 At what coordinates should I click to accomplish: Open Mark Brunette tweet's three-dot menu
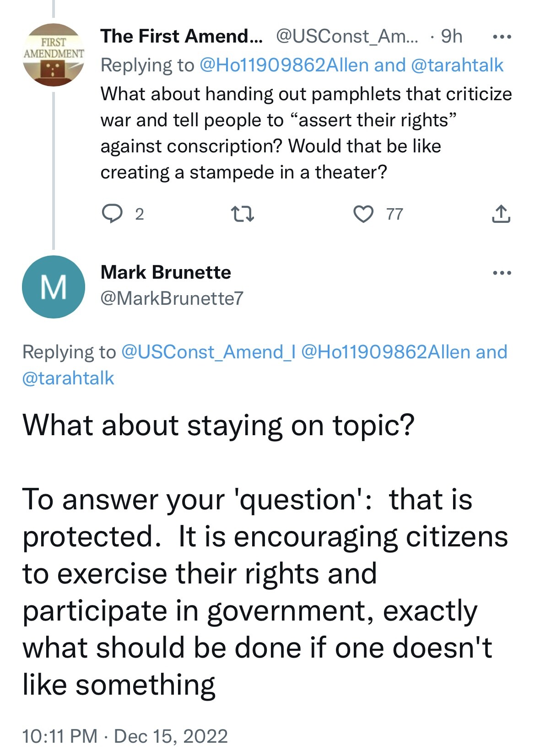[502, 273]
